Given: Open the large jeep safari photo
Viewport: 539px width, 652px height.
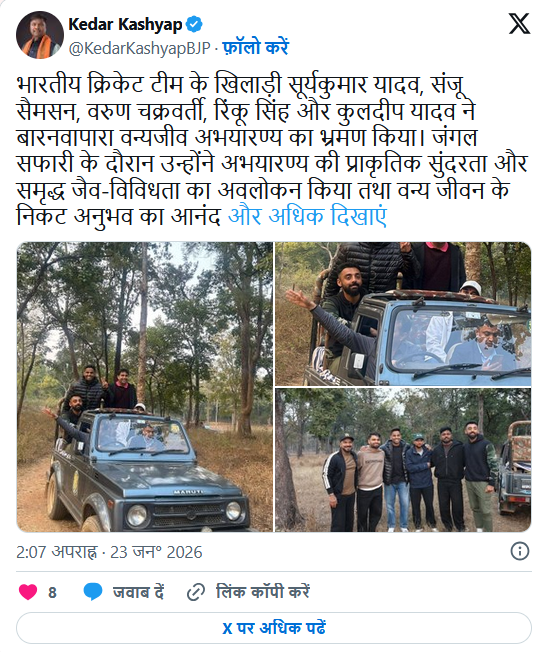Looking at the screenshot, I should point(145,387).
